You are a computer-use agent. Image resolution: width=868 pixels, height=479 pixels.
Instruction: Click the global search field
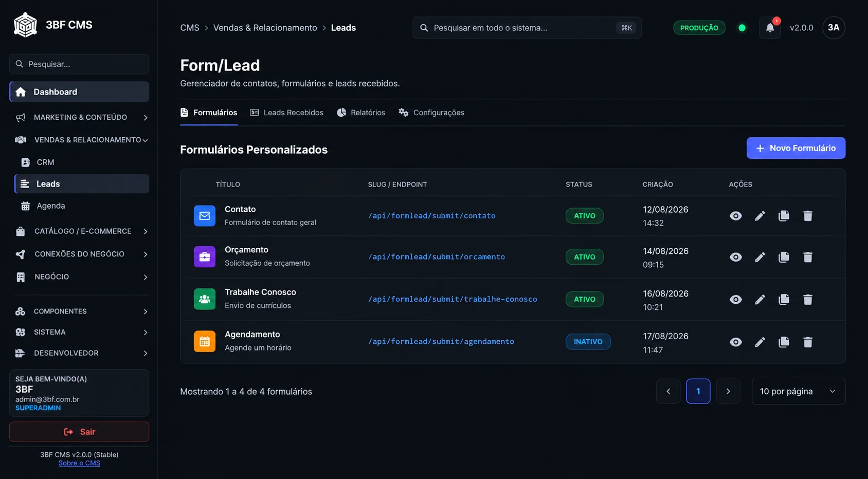(x=527, y=28)
